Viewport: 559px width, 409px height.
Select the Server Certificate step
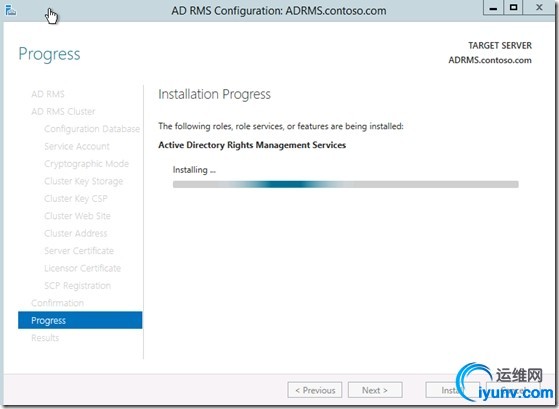[x=79, y=251]
